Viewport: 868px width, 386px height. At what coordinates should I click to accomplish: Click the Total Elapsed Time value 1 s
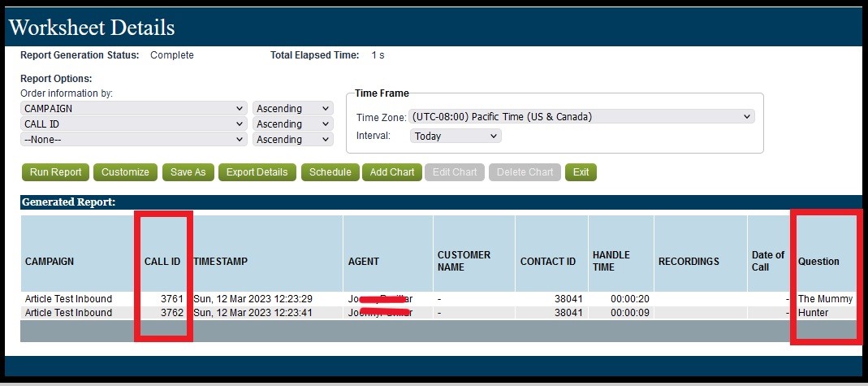tap(378, 55)
